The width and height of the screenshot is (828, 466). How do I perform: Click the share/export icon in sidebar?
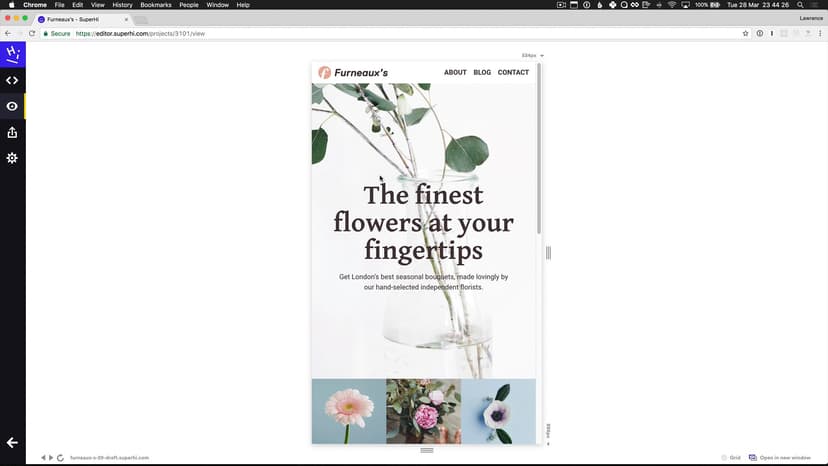click(12, 132)
